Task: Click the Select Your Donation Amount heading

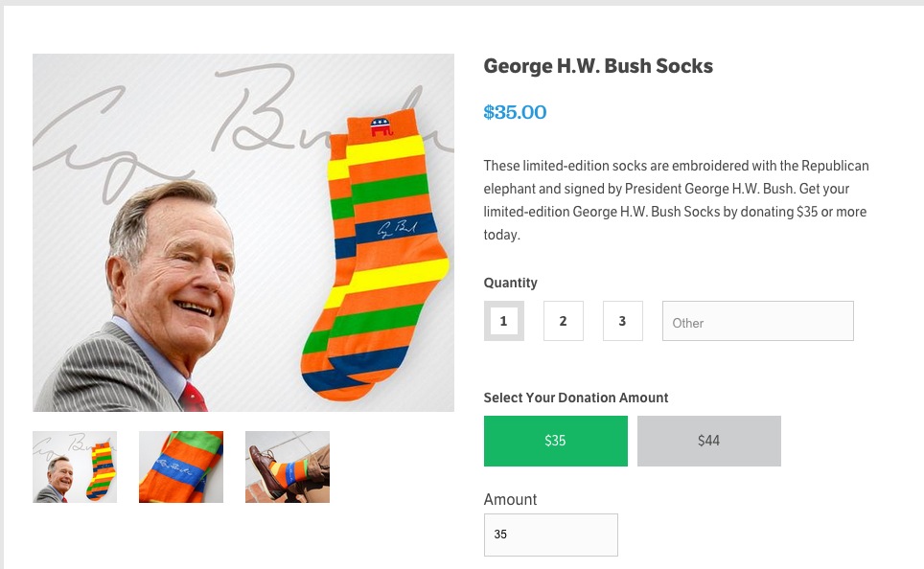Action: (576, 398)
